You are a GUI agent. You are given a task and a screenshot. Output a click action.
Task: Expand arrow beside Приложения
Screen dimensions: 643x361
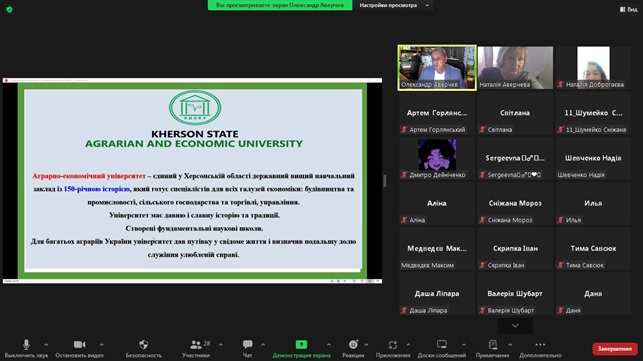(408, 345)
